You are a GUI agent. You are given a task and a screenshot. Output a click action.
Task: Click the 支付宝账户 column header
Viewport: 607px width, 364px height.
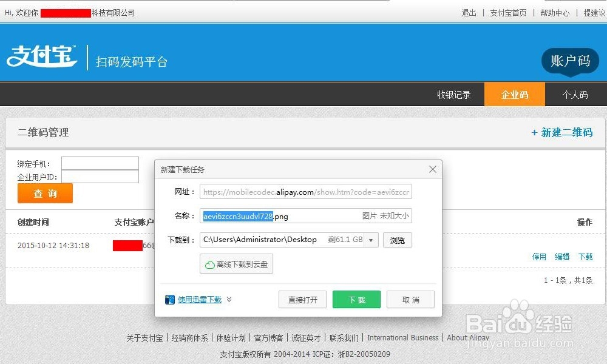[x=134, y=222]
